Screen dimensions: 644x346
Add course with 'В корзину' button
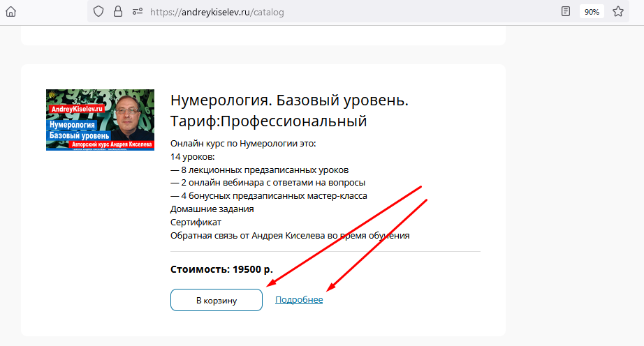tap(217, 300)
